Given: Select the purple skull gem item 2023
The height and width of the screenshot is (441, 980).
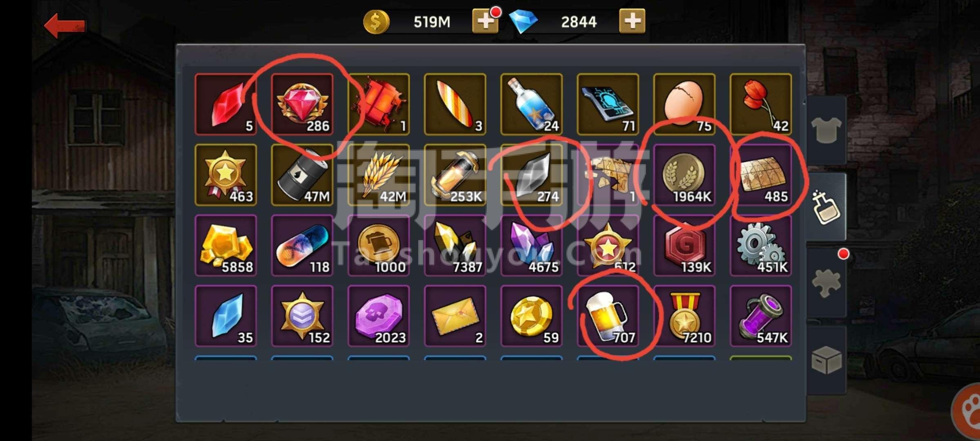Looking at the screenshot, I should point(379,316).
